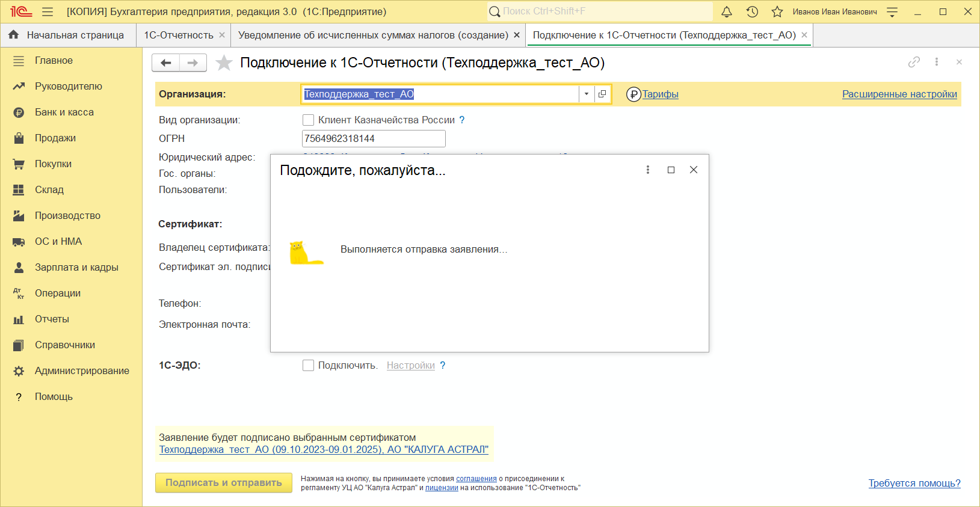Click the ОГРН field
Screen dimensions: 980x507
(374, 139)
